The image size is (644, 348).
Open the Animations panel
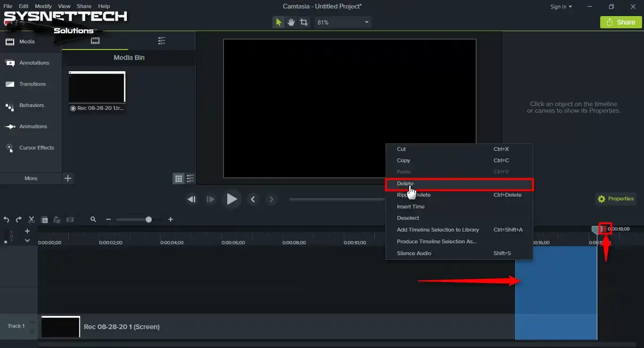click(x=31, y=126)
